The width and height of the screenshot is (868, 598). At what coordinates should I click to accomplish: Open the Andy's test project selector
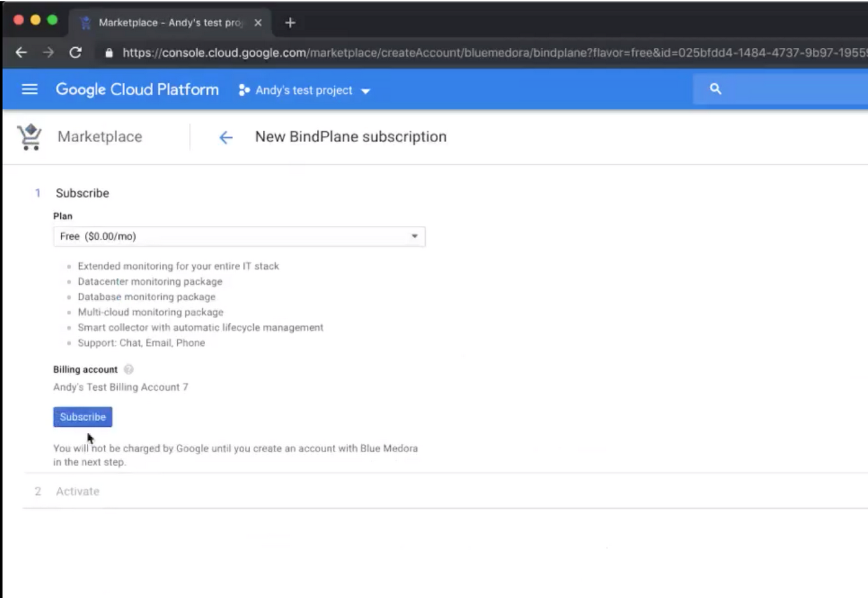pos(304,90)
